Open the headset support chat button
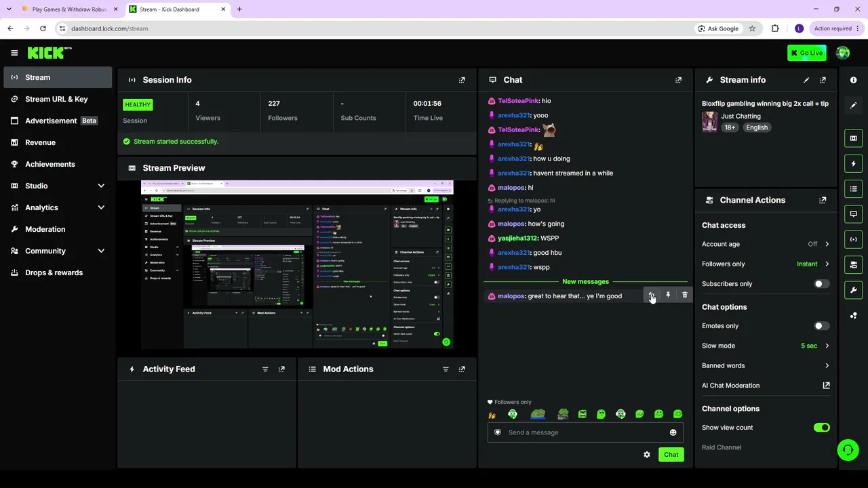The height and width of the screenshot is (488, 868). click(847, 450)
